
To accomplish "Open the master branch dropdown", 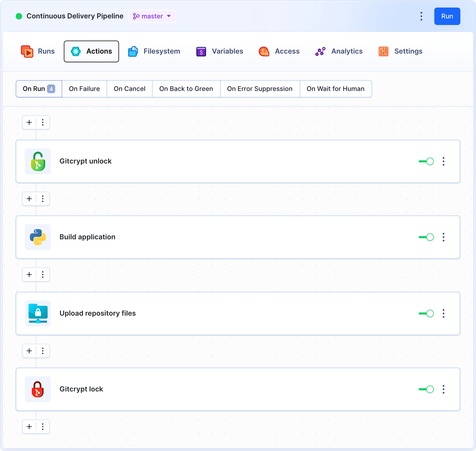I will click(x=152, y=16).
